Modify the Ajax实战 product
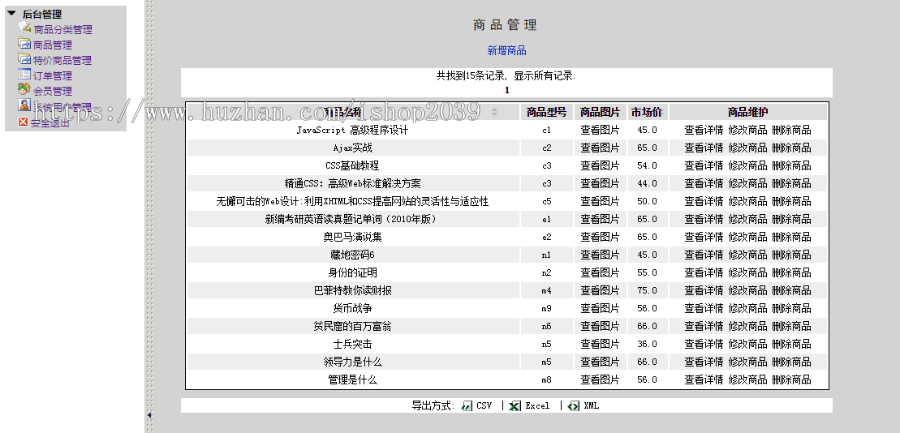This screenshot has width=900, height=433. point(747,148)
